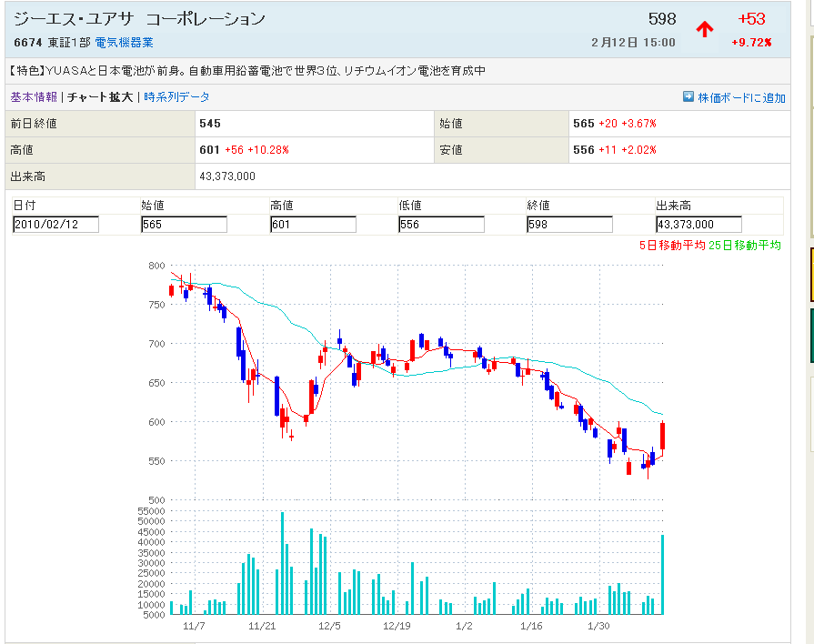Screen dimensions: 814x644
Task: Select the last red candlestick on the chart
Action: [663, 437]
